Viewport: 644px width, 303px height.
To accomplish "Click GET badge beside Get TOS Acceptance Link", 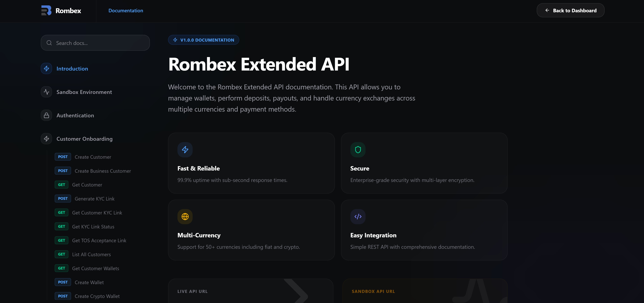I will 61,241.
